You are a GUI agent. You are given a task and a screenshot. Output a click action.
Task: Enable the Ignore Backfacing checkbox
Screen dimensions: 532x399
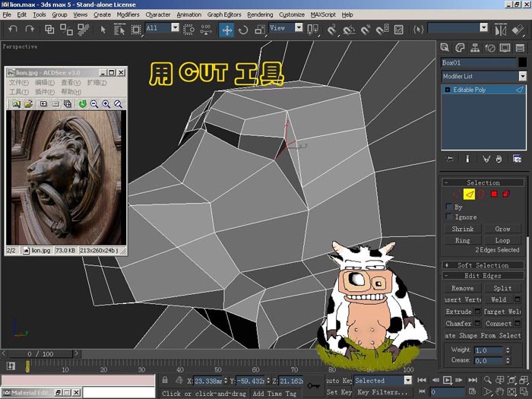pyautogui.click(x=449, y=217)
